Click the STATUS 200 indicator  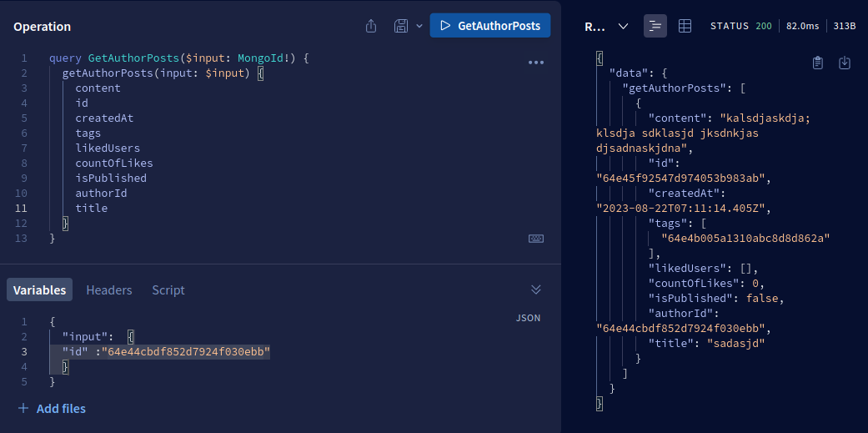point(741,26)
